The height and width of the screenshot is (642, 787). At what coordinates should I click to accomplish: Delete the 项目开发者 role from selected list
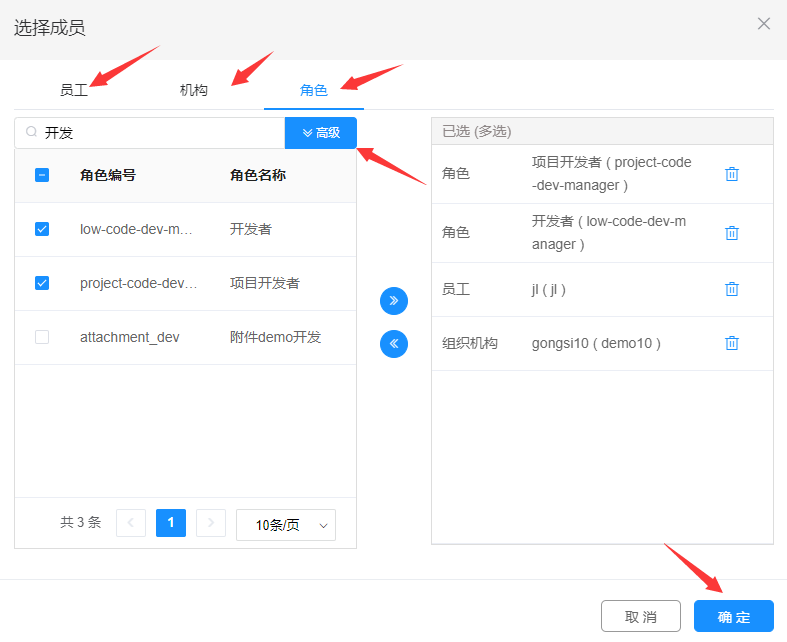tap(731, 174)
